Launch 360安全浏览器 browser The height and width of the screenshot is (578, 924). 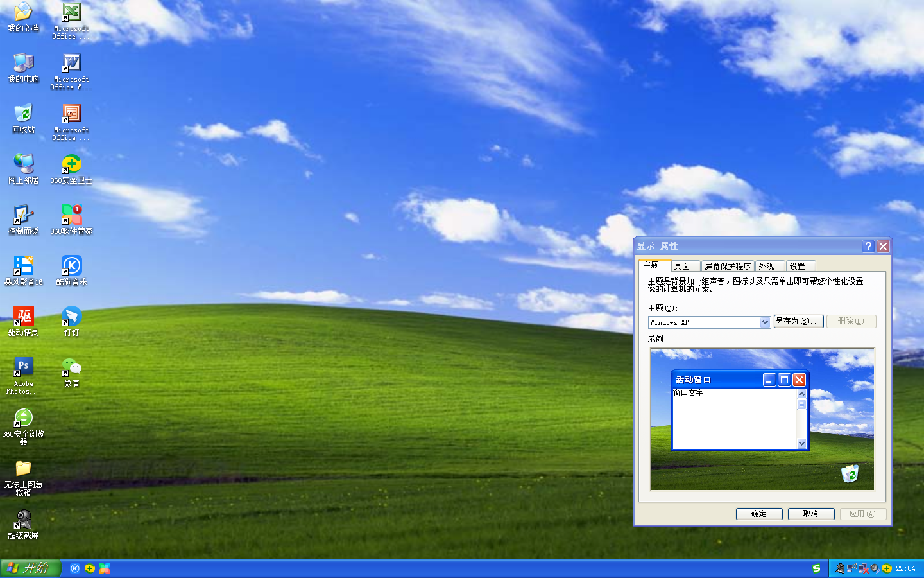tap(23, 419)
